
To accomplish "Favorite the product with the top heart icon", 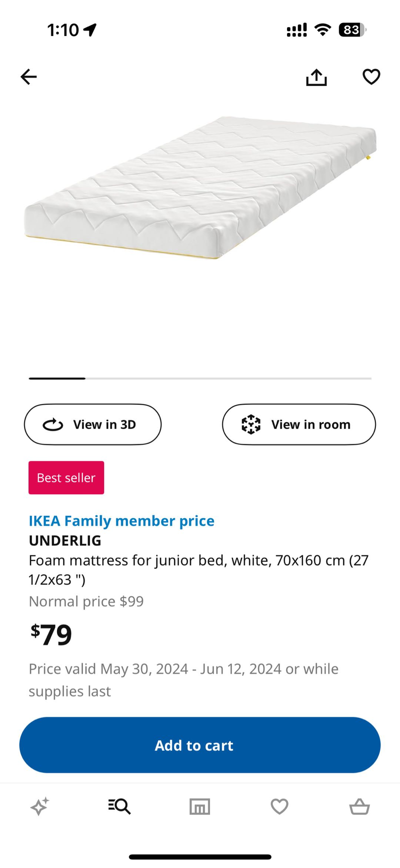I will tap(371, 77).
